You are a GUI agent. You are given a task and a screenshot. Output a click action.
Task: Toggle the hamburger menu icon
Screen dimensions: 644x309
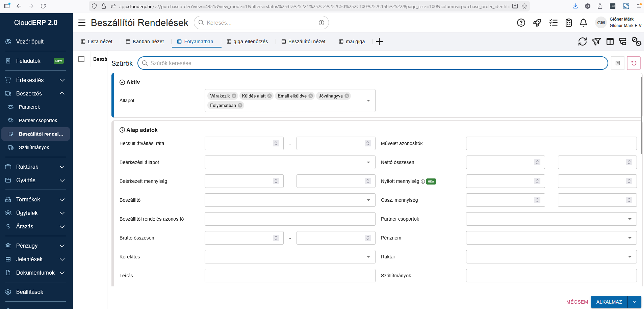click(82, 23)
